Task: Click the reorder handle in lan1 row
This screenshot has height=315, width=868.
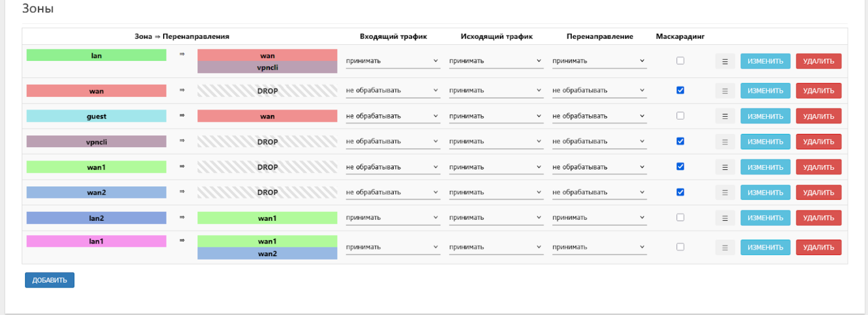Action: point(725,248)
